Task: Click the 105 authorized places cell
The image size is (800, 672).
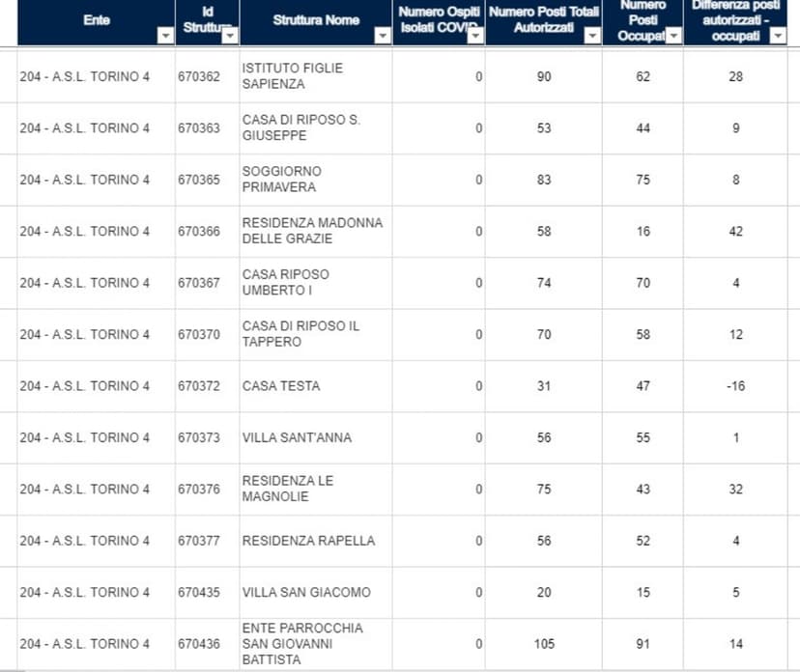Action: [543, 644]
